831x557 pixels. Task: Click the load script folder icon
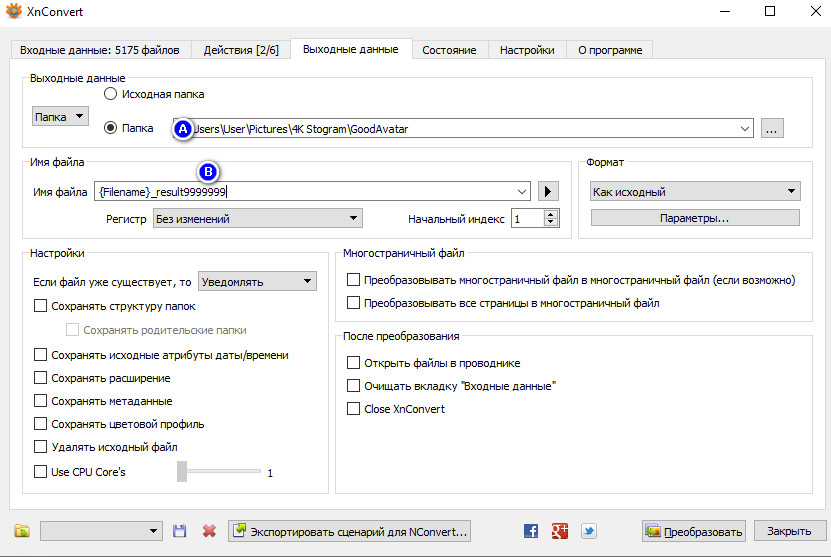pyautogui.click(x=23, y=531)
